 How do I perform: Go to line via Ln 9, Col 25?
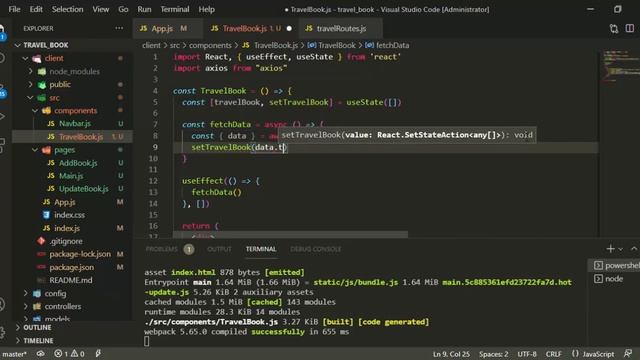point(451,354)
